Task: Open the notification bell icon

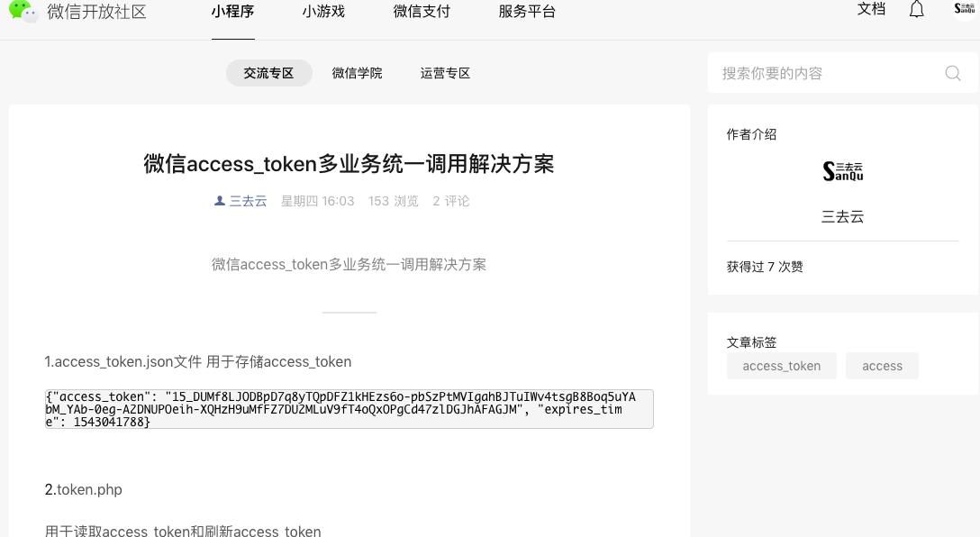Action: pyautogui.click(x=916, y=9)
